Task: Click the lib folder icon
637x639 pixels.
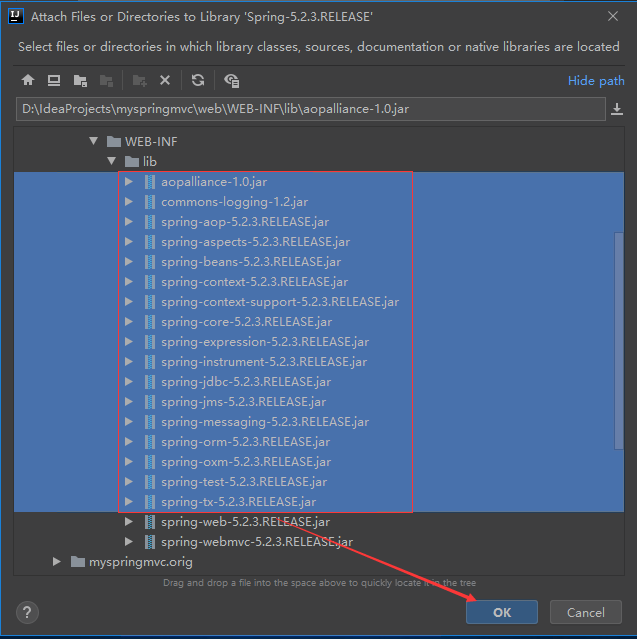Action: pyautogui.click(x=132, y=162)
